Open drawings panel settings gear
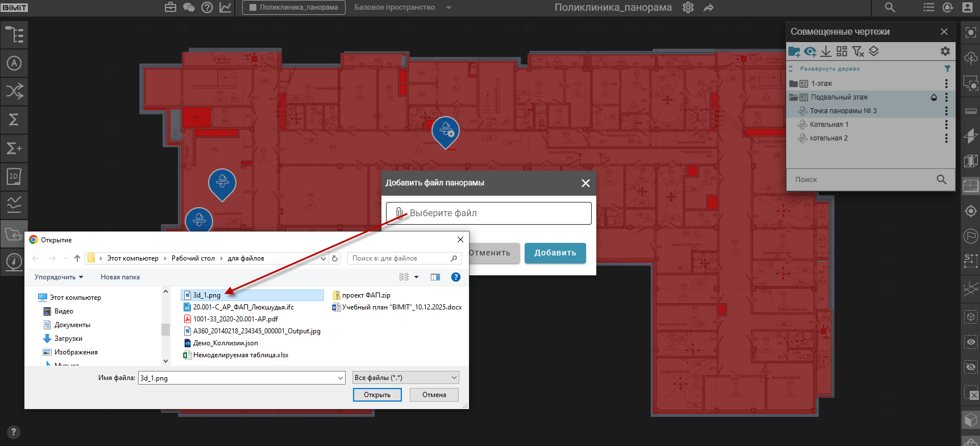 (945, 51)
